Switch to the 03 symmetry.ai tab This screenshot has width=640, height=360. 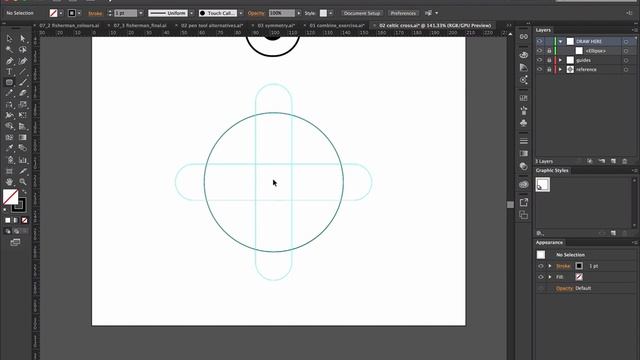(276, 25)
